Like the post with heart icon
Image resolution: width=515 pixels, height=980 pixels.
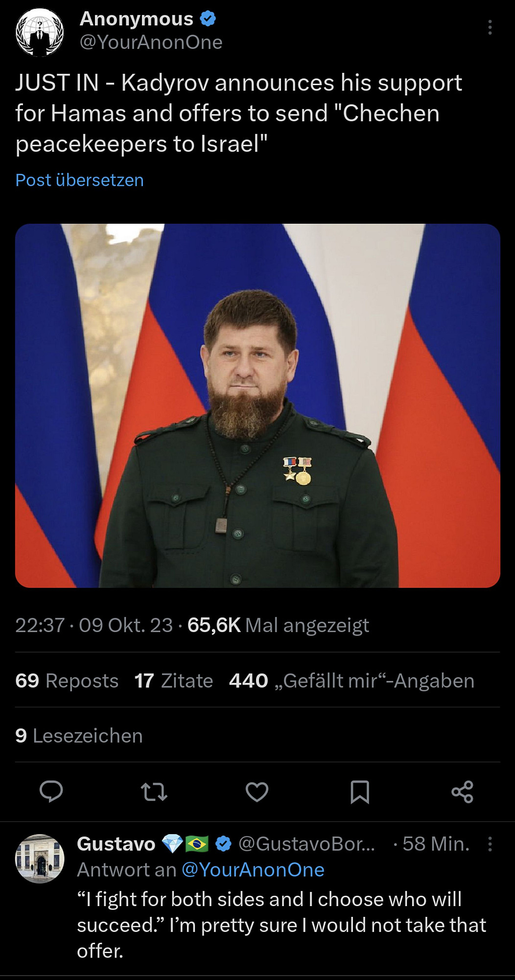[257, 792]
